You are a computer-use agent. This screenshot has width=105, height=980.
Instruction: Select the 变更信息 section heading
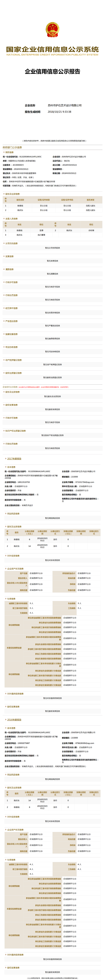click(10, 256)
